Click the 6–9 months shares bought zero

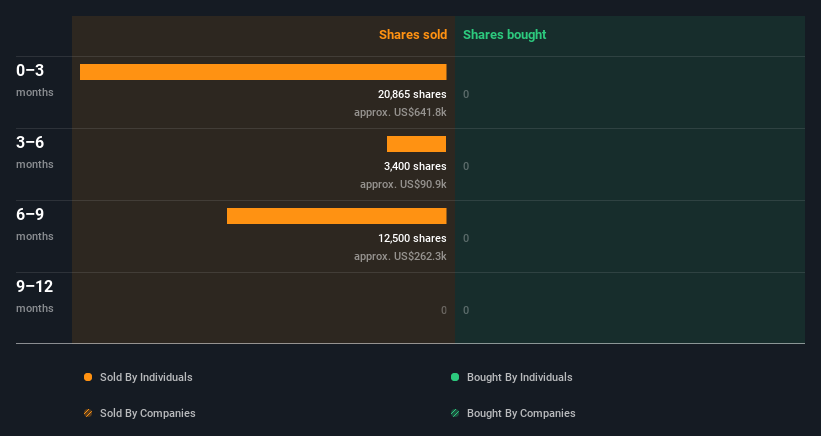pos(466,238)
